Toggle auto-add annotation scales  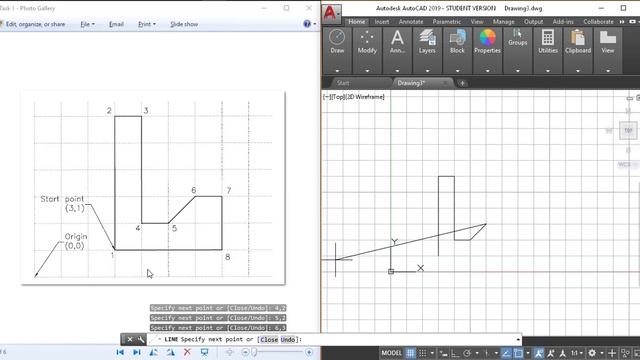coord(551,353)
